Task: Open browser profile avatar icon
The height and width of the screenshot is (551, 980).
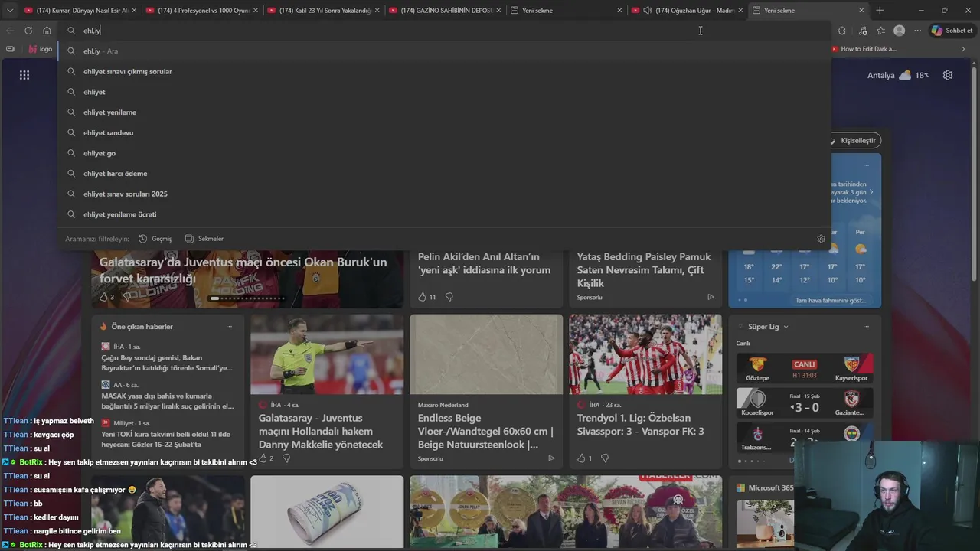Action: click(900, 31)
